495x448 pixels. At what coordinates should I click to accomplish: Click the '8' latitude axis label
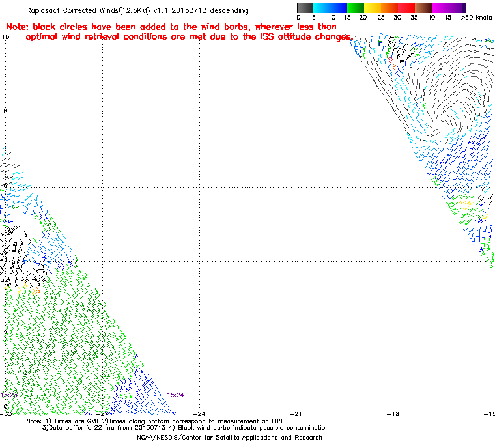tap(5, 111)
